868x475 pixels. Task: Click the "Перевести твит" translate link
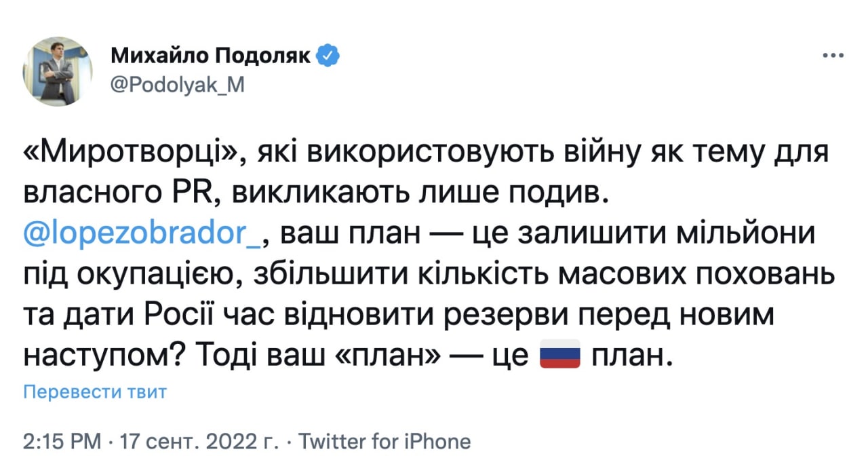94,392
